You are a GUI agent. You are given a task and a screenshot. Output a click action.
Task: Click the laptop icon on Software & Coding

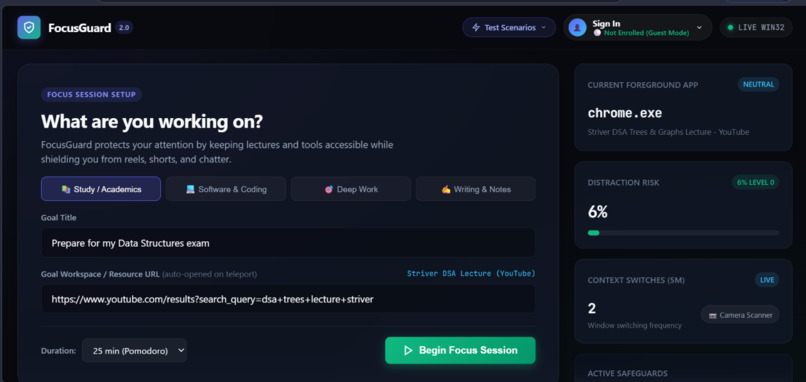(x=190, y=189)
